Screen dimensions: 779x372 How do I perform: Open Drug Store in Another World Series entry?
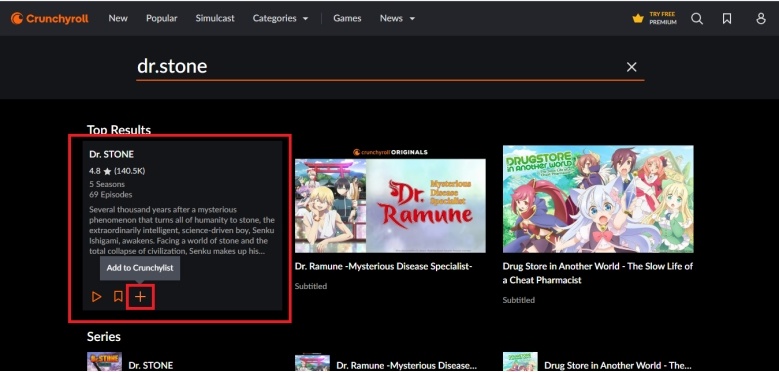[618, 365]
